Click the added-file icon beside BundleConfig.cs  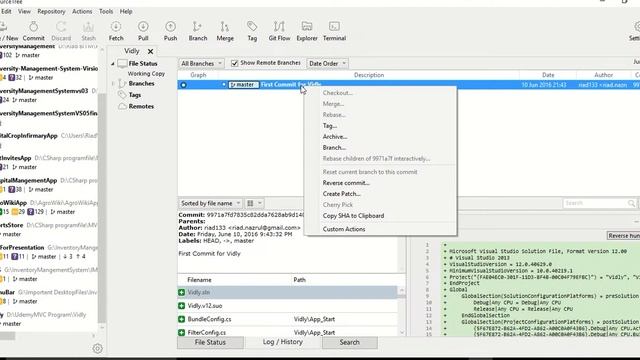[x=182, y=319]
